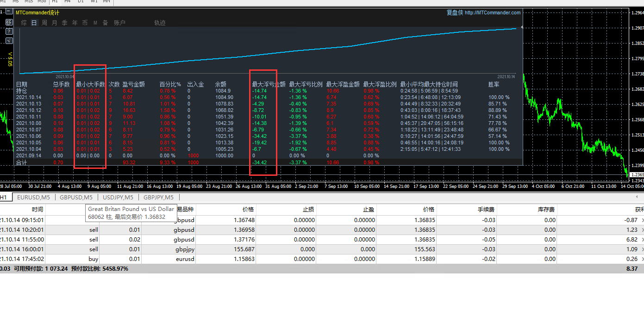The width and height of the screenshot is (644, 310).
Task: Click the minimize panel icon beside MTCommander统计
Action: point(9,11)
